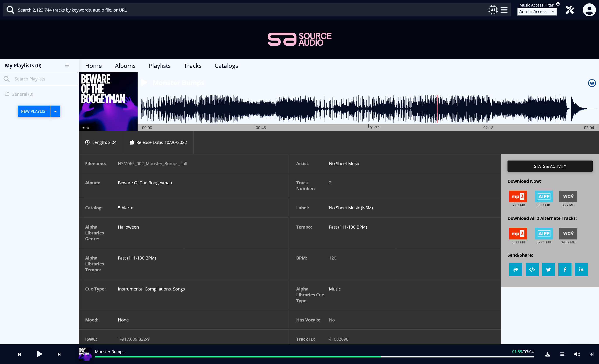Share the track on Twitter
The image size is (599, 364).
(548, 270)
